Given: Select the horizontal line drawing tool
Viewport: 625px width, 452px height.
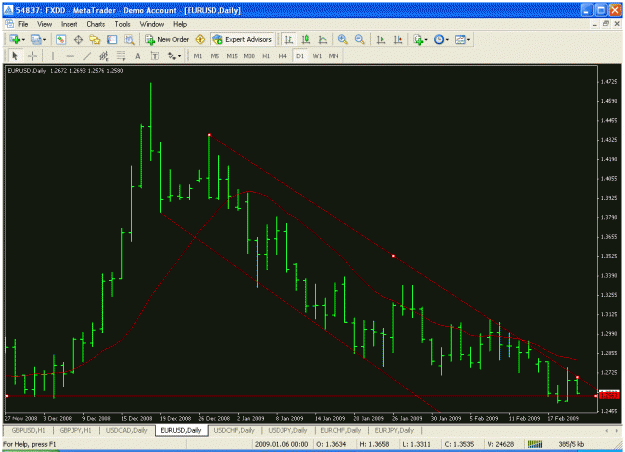Looking at the screenshot, I should [70, 56].
